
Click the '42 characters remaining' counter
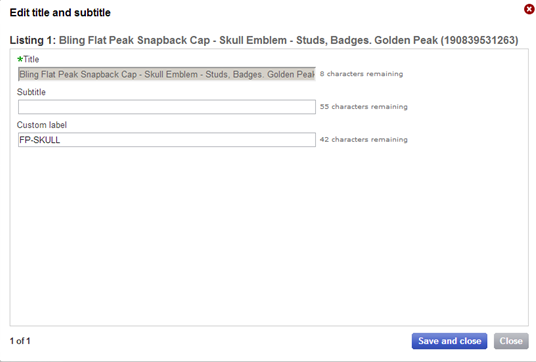(364, 139)
